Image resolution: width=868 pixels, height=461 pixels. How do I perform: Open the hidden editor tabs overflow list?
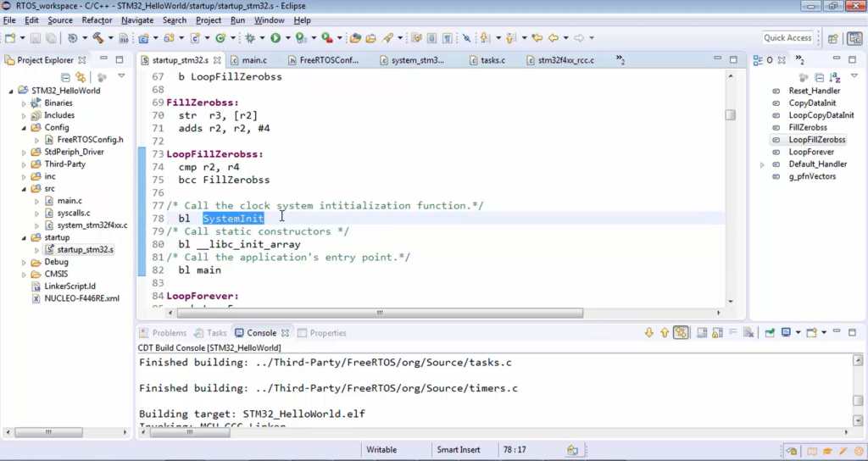tap(620, 60)
